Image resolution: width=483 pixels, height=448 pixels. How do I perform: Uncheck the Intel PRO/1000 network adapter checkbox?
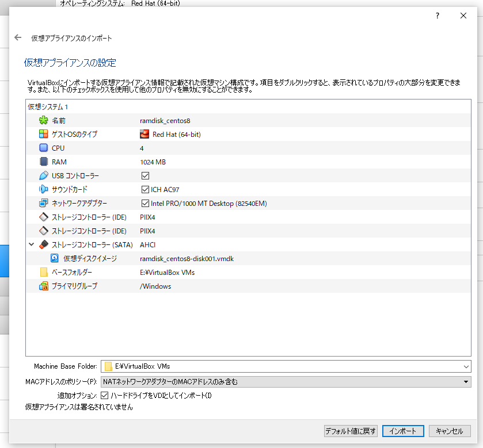(145, 204)
